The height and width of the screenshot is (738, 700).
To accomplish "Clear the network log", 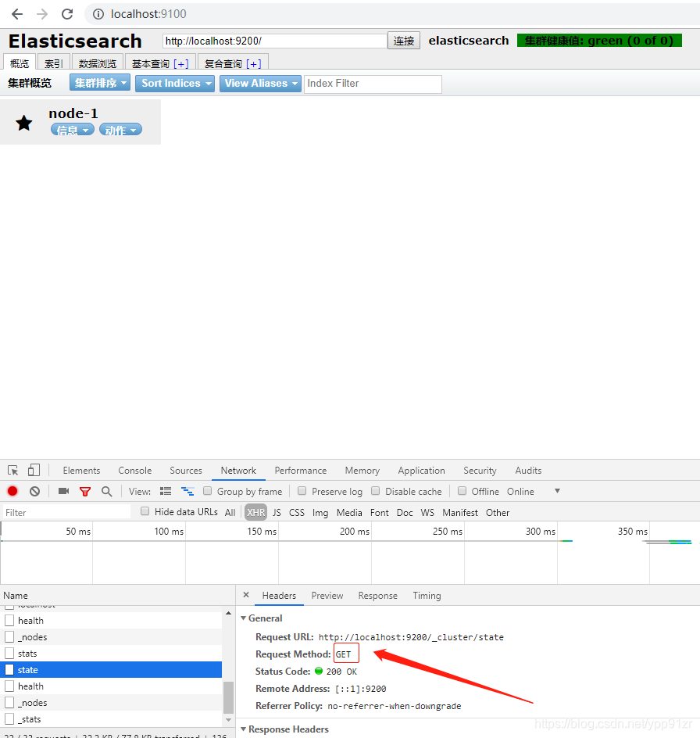I will pos(35,492).
